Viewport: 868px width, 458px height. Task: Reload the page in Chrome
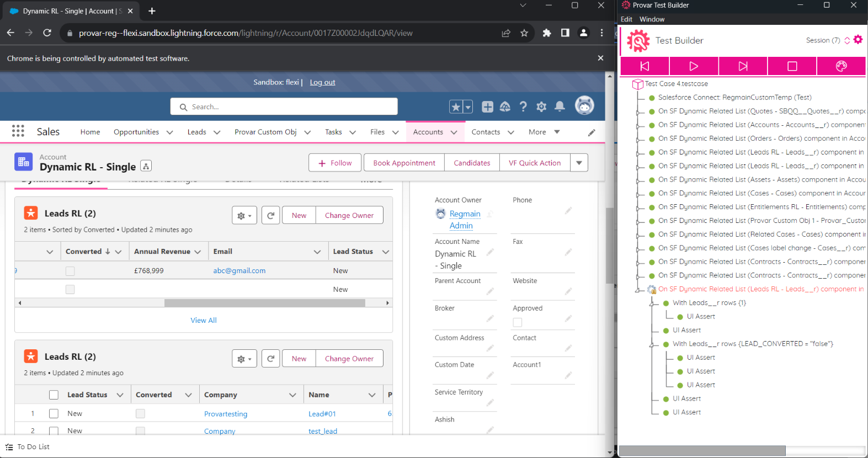pyautogui.click(x=47, y=33)
